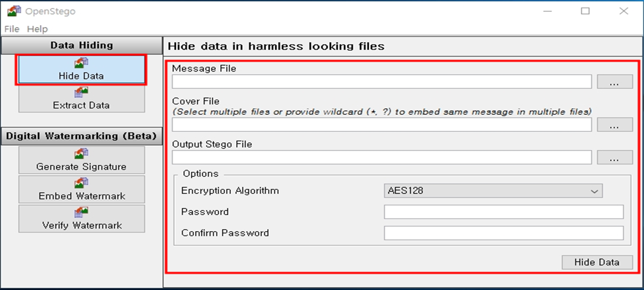Focus the Output Stego File field
Screen dimensions: 644x290
tap(382, 157)
